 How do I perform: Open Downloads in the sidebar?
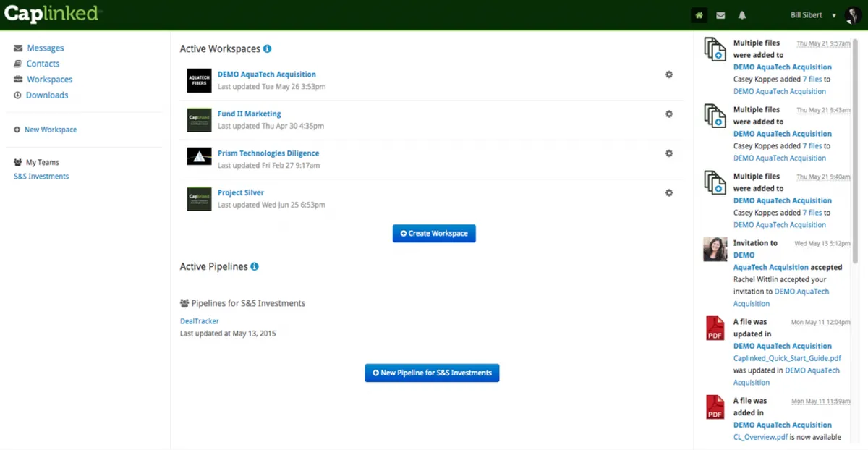47,95
